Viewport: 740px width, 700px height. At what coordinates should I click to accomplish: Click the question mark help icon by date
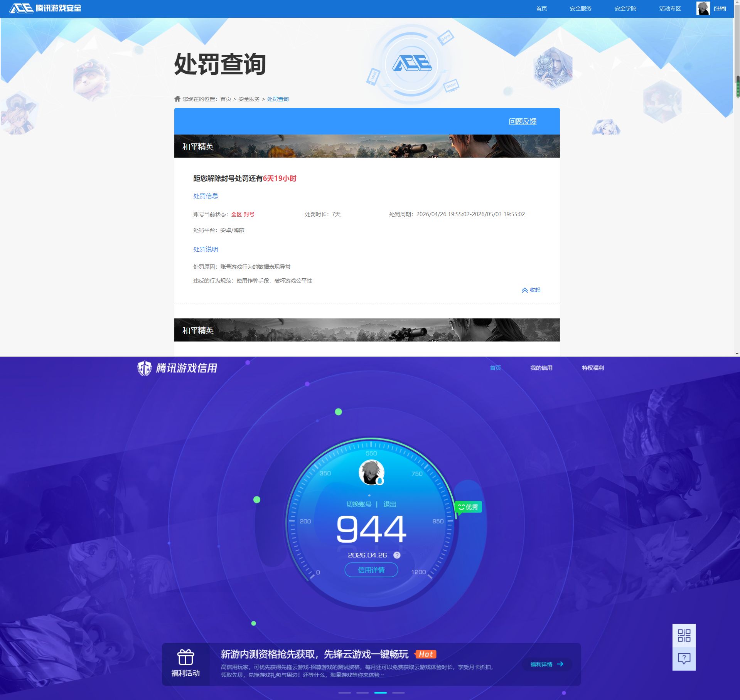coord(397,555)
